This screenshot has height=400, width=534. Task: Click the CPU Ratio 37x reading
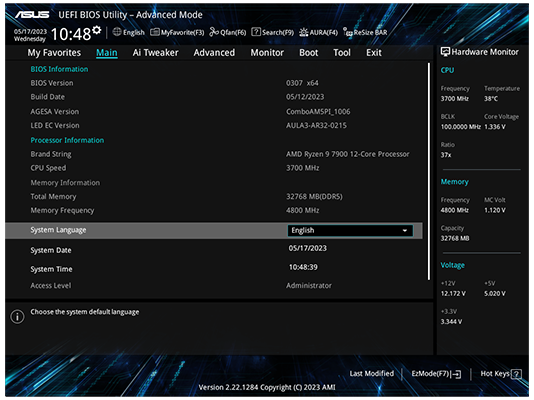click(446, 155)
